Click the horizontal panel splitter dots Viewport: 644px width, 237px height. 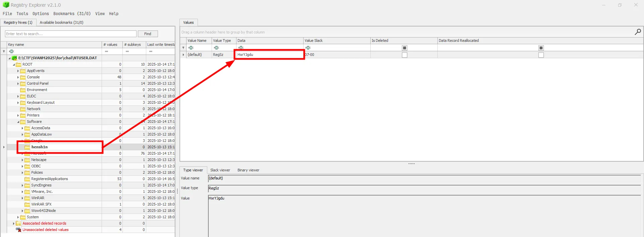click(412, 164)
